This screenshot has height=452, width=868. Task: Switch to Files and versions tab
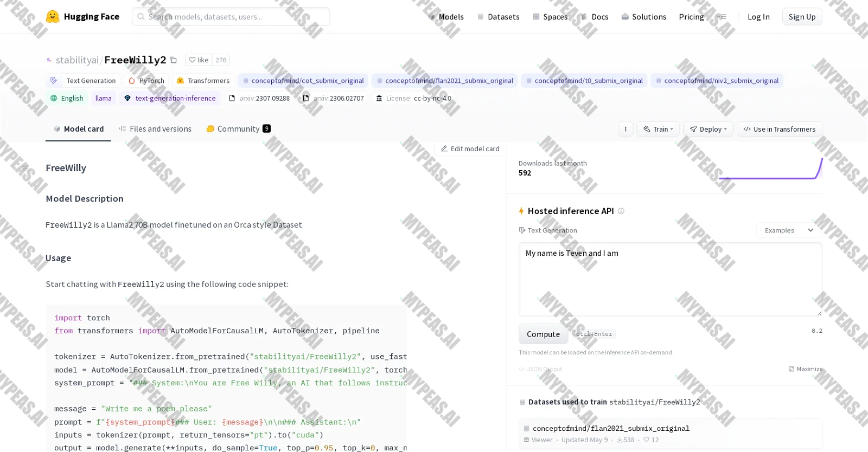(155, 129)
